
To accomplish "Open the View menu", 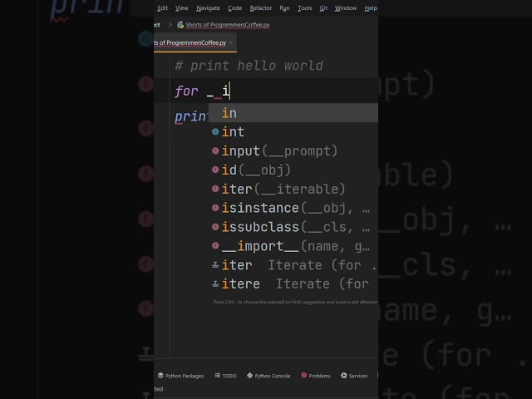I will 181,7.
